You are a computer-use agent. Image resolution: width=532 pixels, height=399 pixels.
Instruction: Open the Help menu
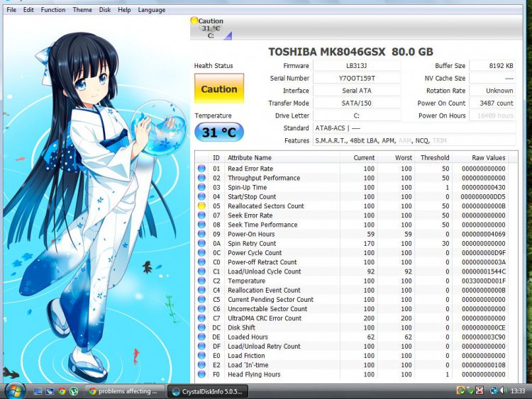(124, 10)
